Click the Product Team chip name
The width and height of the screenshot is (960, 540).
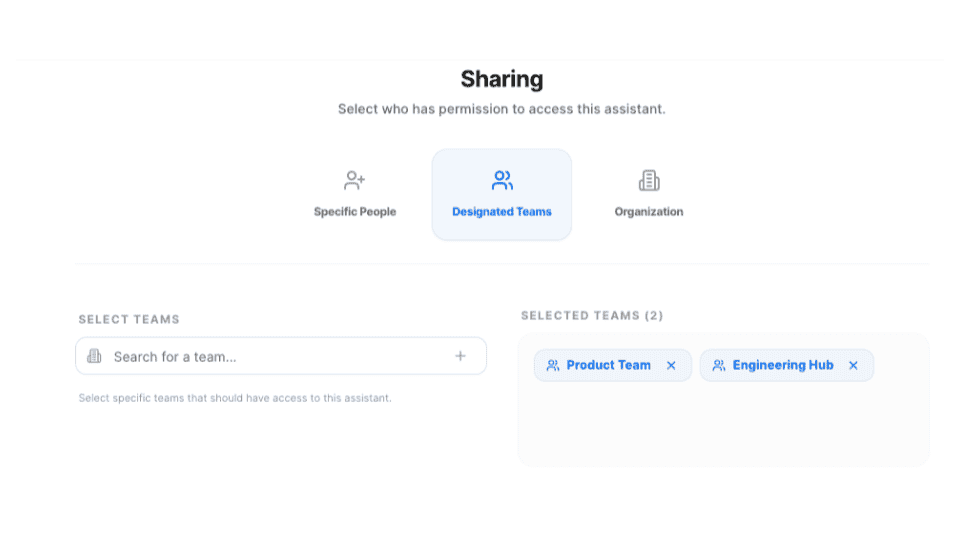coord(608,366)
